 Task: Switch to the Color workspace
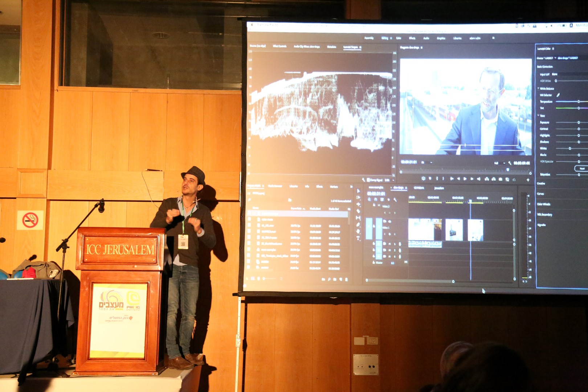(x=399, y=38)
